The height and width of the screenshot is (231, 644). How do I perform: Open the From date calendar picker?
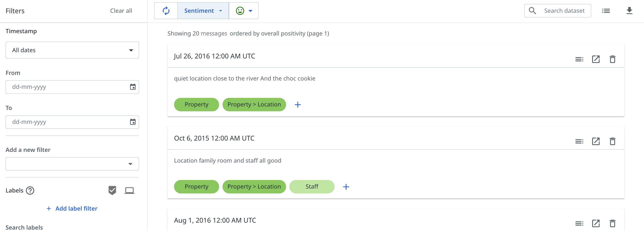(133, 87)
